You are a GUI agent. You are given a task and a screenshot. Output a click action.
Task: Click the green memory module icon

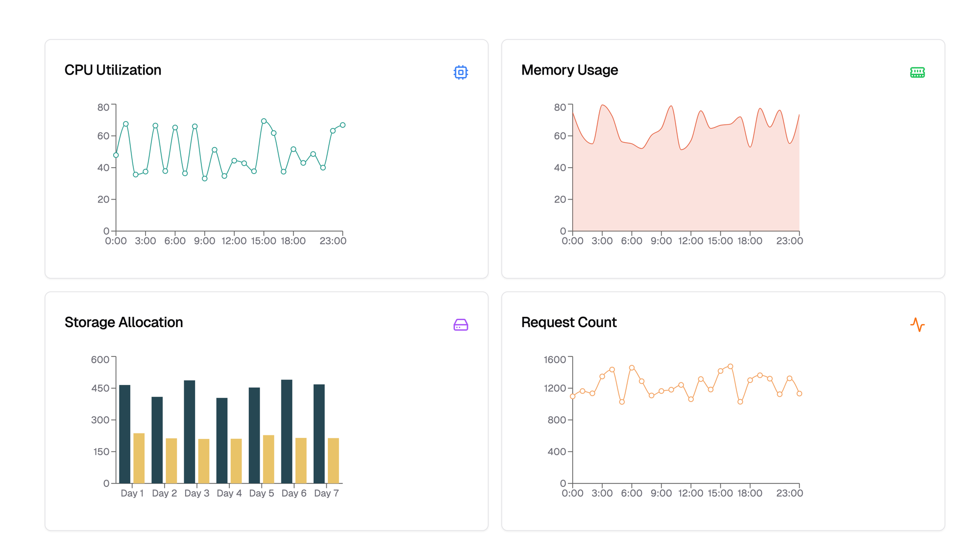point(917,73)
